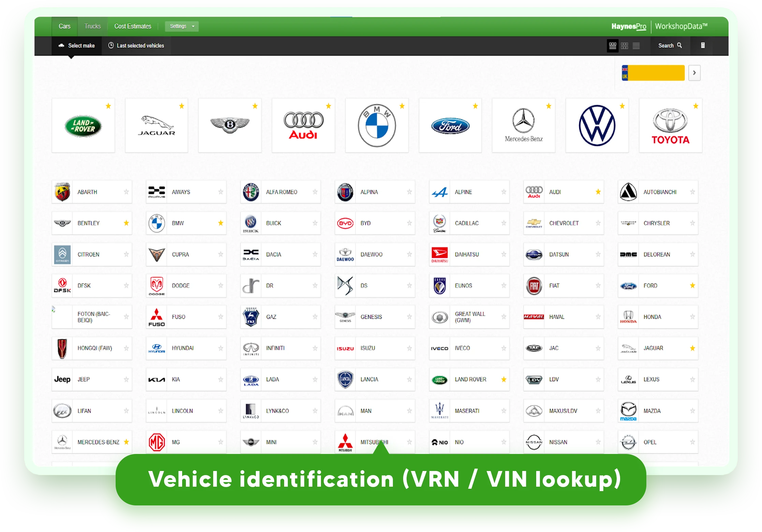Open the Land Rover featured logo tile
762x532 pixels.
tap(83, 126)
